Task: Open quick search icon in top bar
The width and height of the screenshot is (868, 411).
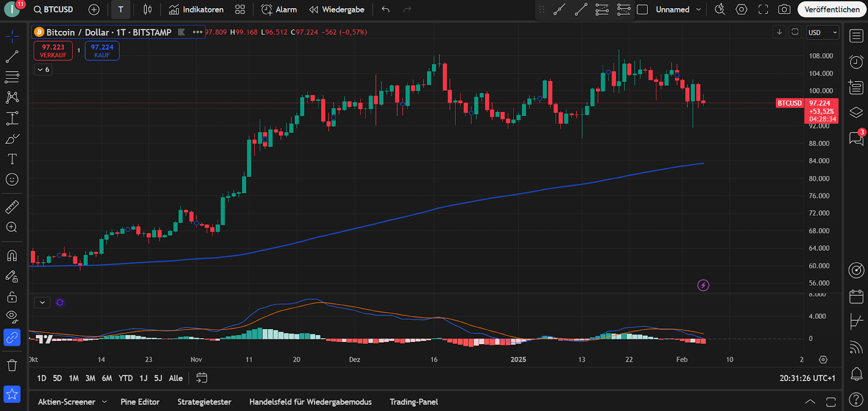Action: point(720,9)
